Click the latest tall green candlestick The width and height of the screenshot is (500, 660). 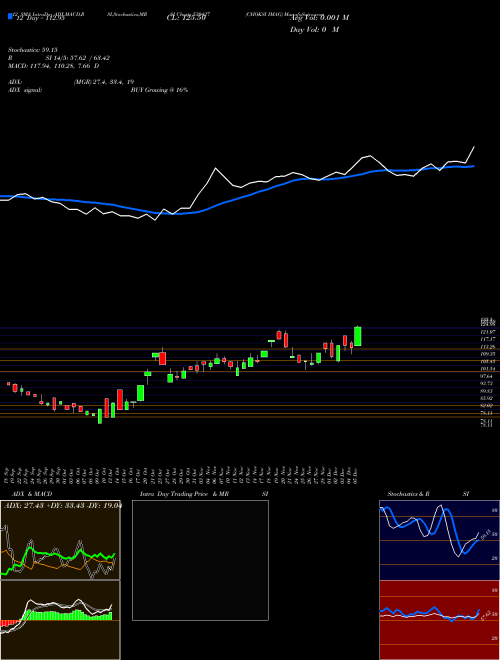[x=358, y=336]
